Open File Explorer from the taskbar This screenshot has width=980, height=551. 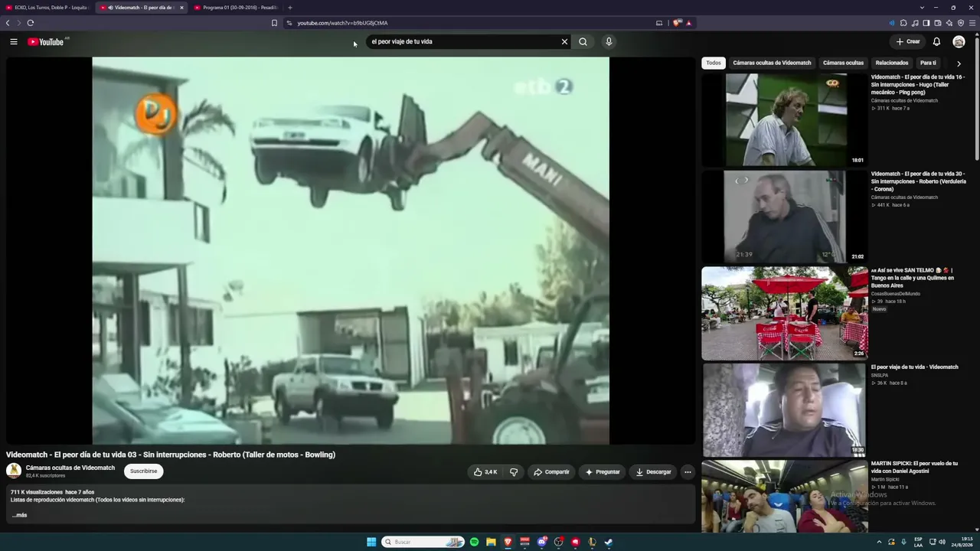tap(491, 542)
